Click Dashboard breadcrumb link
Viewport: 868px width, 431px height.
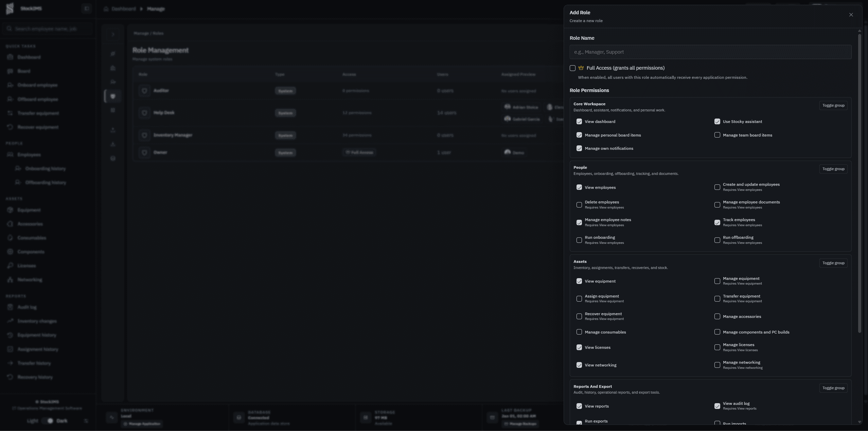[124, 9]
